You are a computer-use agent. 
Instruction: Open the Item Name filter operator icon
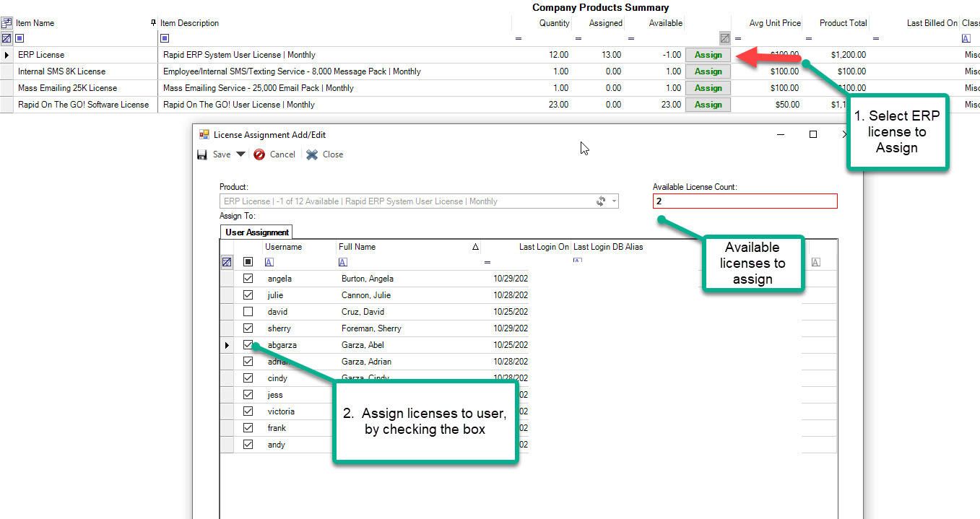(19, 38)
